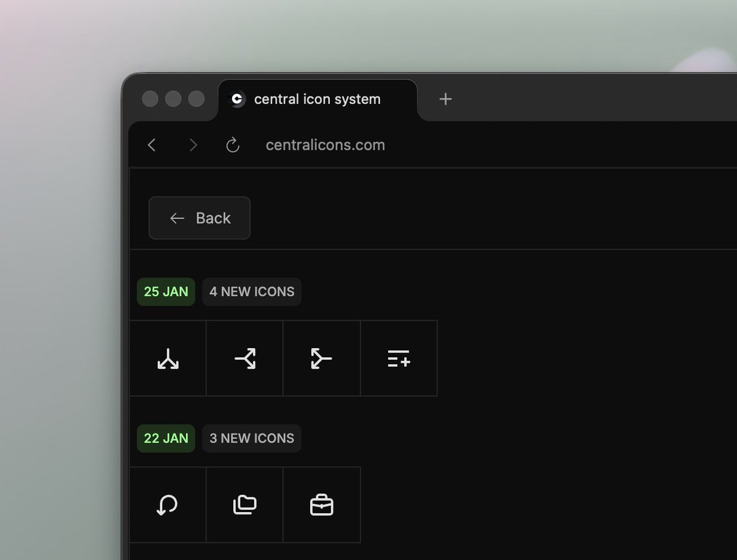Select the shuffle-style branching arrow icon
This screenshot has width=737, height=560.
coord(245,359)
